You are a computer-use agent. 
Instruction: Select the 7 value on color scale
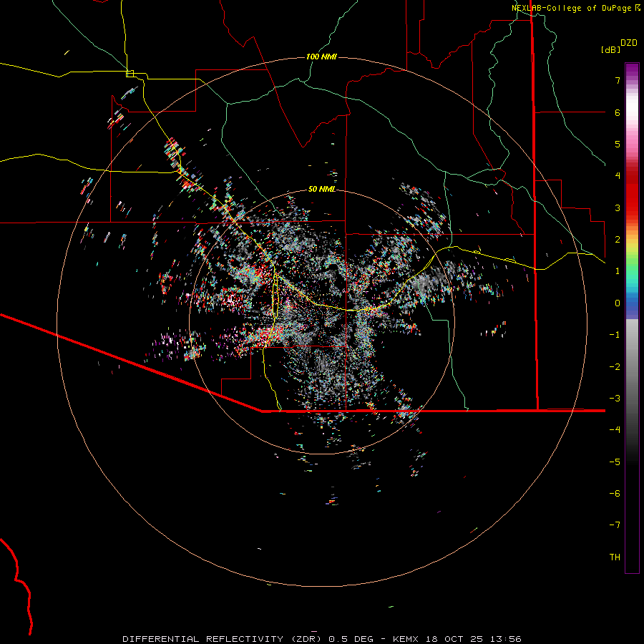click(616, 81)
